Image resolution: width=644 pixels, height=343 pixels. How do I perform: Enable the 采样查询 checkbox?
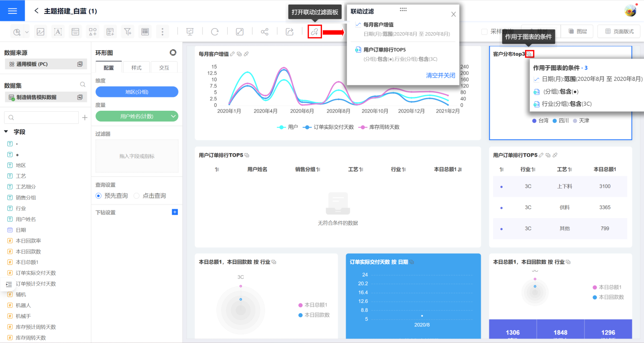[484, 32]
